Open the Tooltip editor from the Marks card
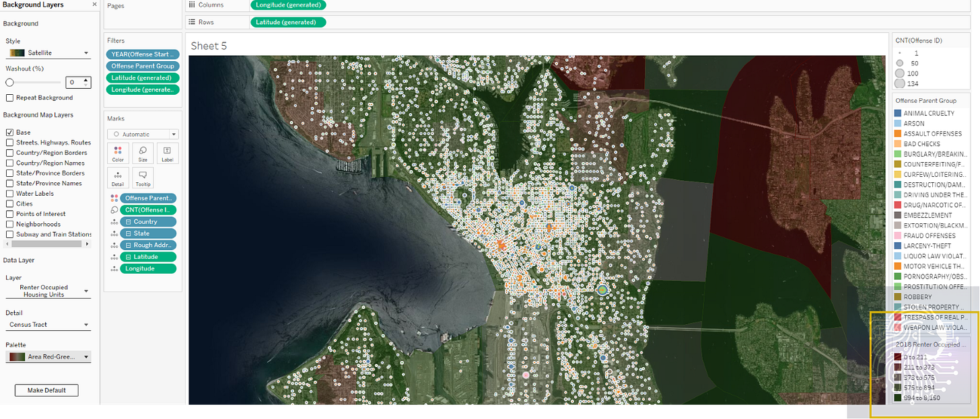 coord(142,177)
